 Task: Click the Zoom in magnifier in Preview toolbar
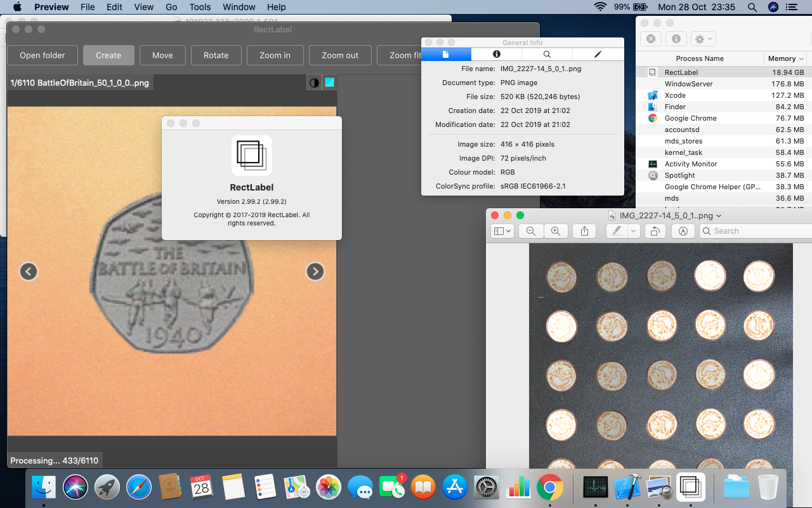(556, 231)
